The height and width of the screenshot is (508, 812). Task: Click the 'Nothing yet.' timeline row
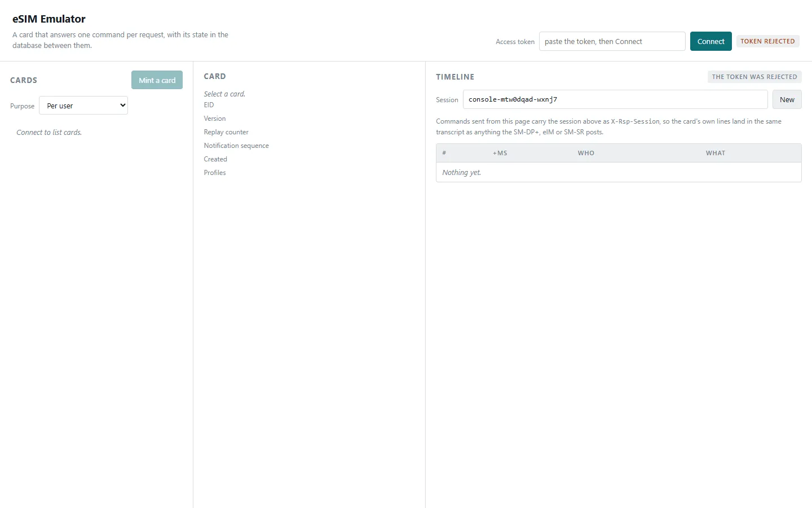[x=619, y=172]
